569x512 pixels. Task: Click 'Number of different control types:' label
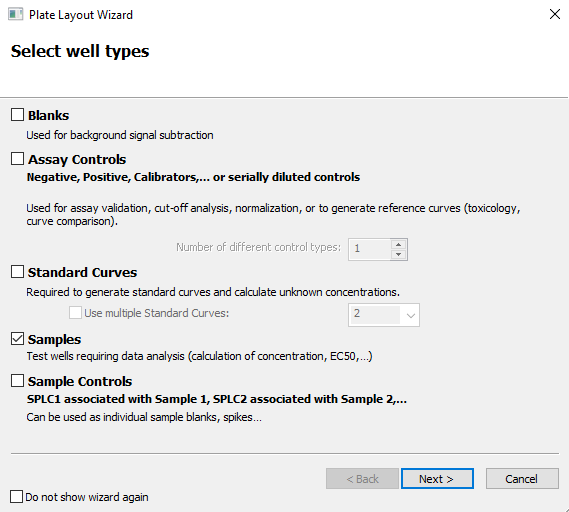258,247
